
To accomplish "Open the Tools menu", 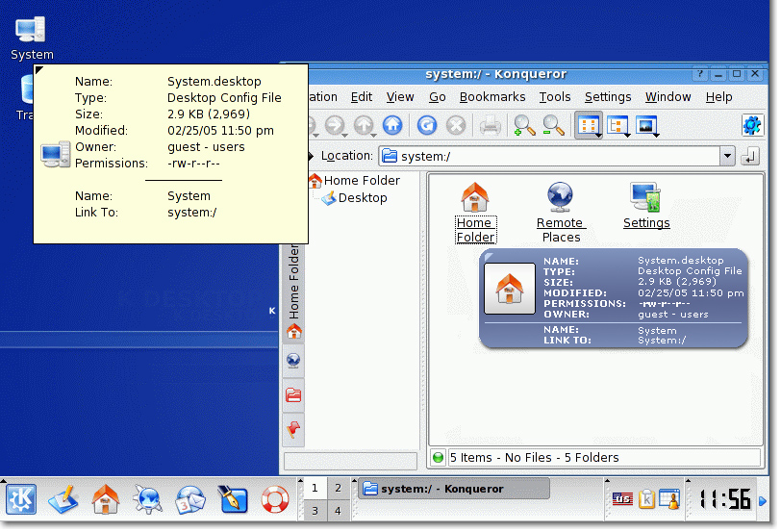I will coord(555,96).
